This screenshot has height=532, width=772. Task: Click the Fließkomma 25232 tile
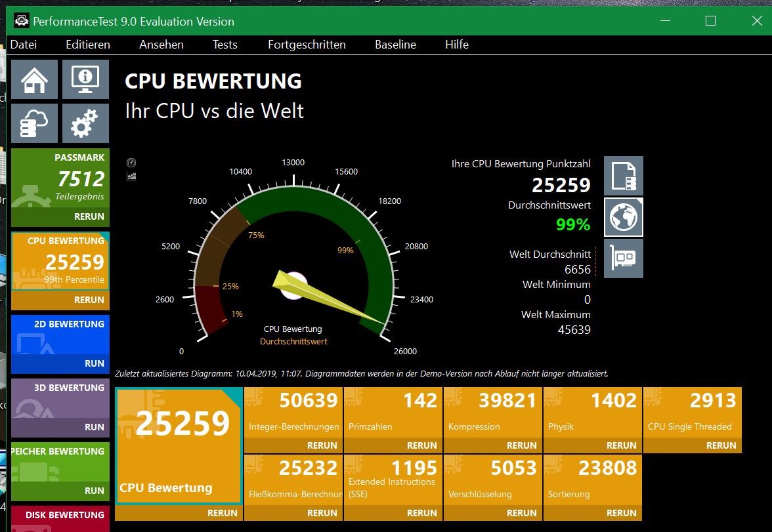293,480
